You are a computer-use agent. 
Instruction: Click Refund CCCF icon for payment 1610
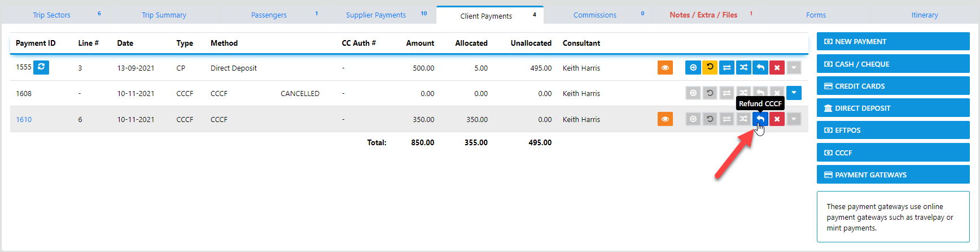760,119
